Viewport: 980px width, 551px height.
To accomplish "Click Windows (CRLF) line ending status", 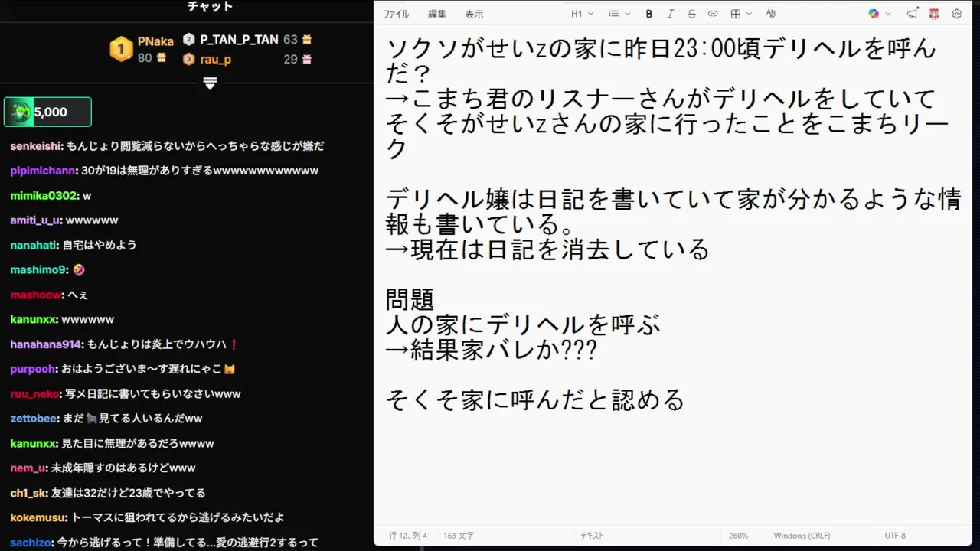I will 802,536.
